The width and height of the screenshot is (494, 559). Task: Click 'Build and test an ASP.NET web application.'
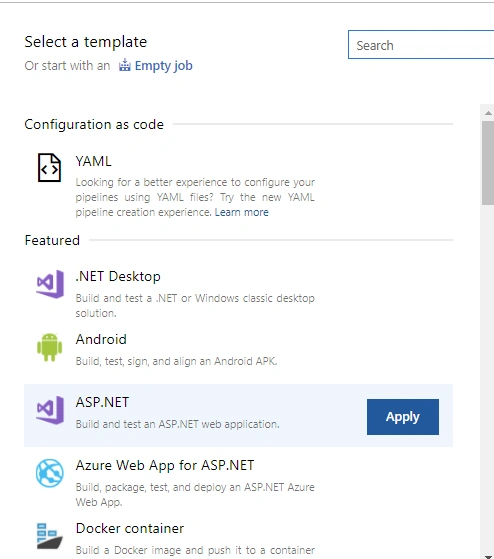177,424
